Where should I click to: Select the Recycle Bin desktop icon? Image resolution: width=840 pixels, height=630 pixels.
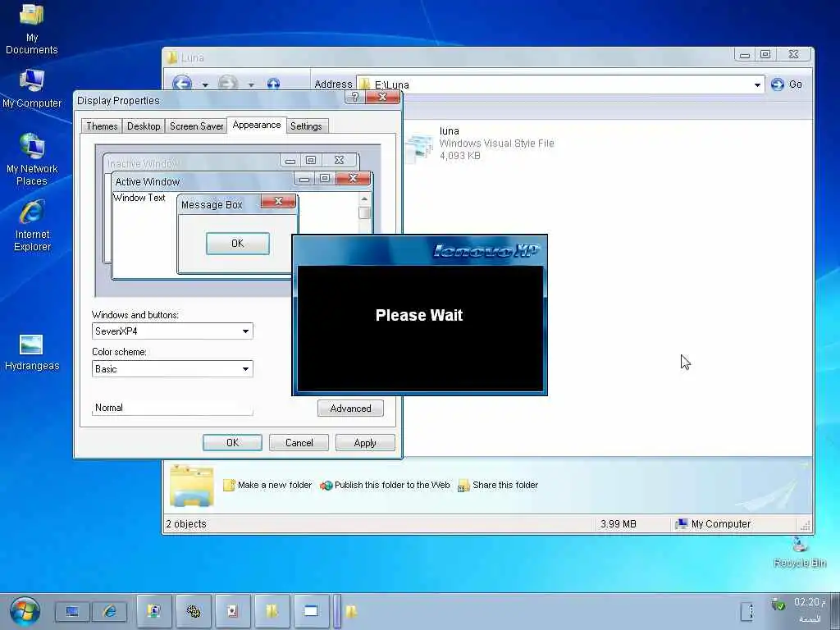coord(799,552)
